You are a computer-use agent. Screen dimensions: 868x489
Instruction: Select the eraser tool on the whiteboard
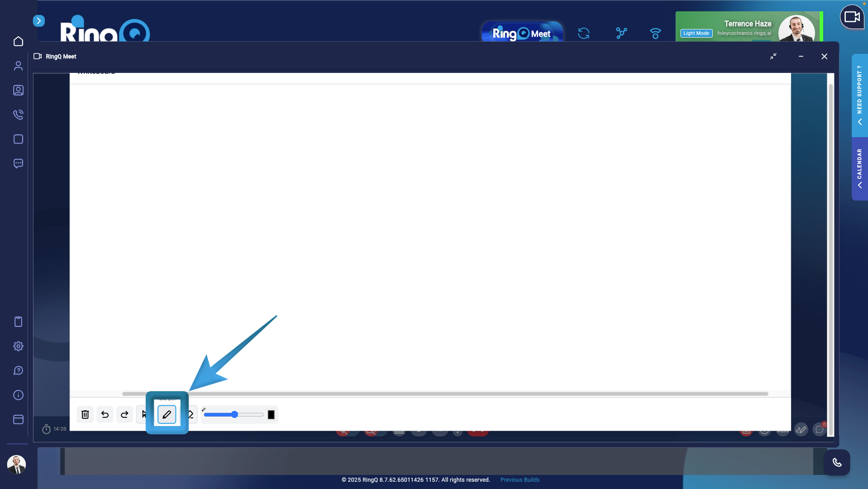click(190, 414)
